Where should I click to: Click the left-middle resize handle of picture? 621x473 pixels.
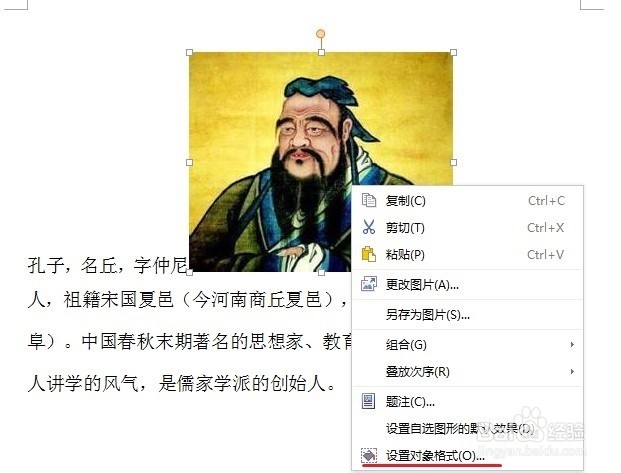click(189, 162)
